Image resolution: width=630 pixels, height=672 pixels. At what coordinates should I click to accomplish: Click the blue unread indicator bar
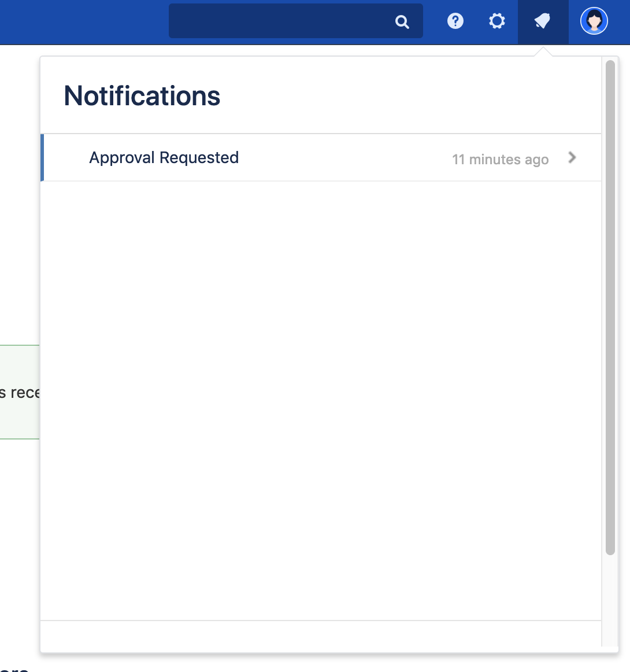coord(42,157)
